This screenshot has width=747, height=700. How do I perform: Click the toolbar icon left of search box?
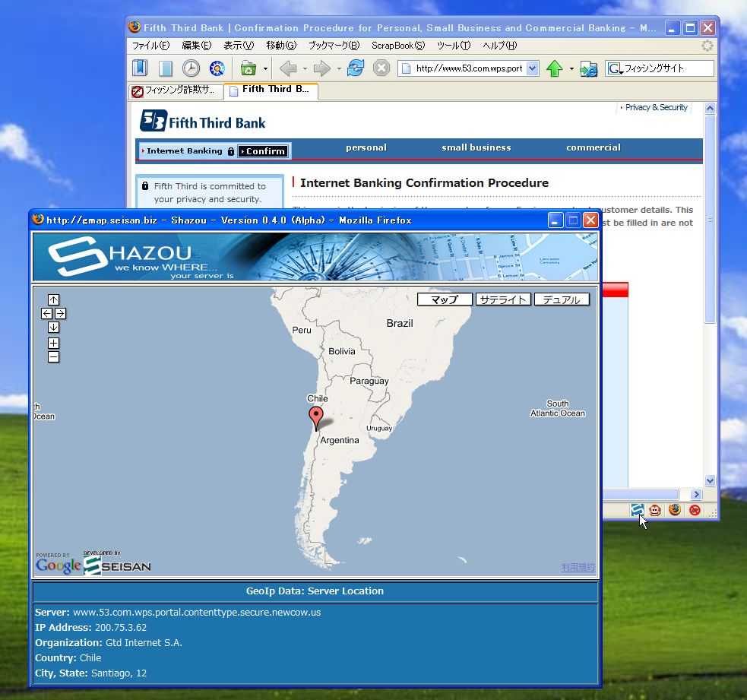point(588,68)
